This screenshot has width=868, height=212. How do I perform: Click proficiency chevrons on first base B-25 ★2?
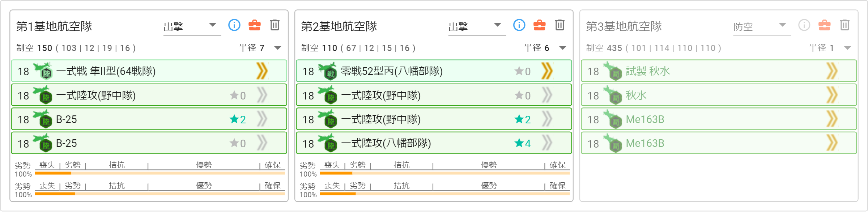pyautogui.click(x=262, y=119)
